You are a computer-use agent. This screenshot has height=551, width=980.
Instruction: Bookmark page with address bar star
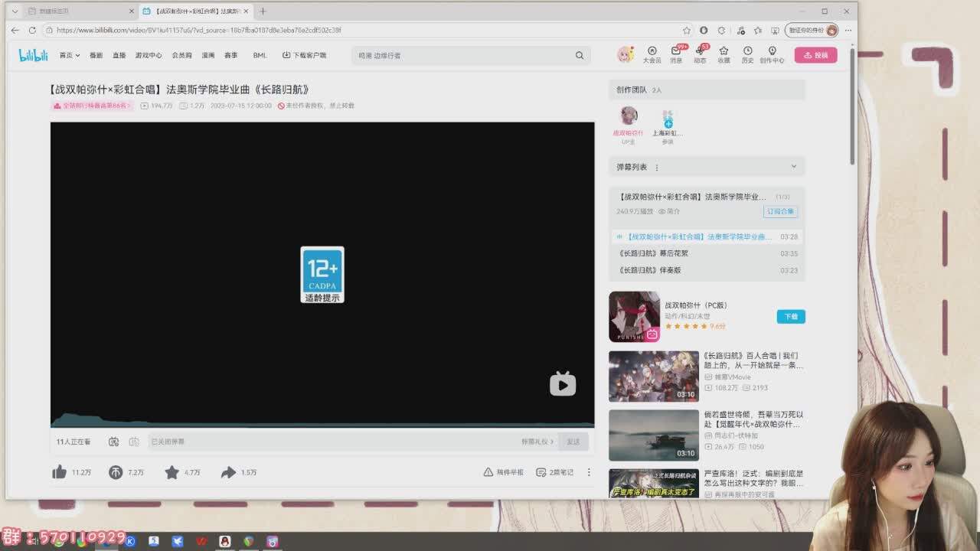tap(687, 30)
